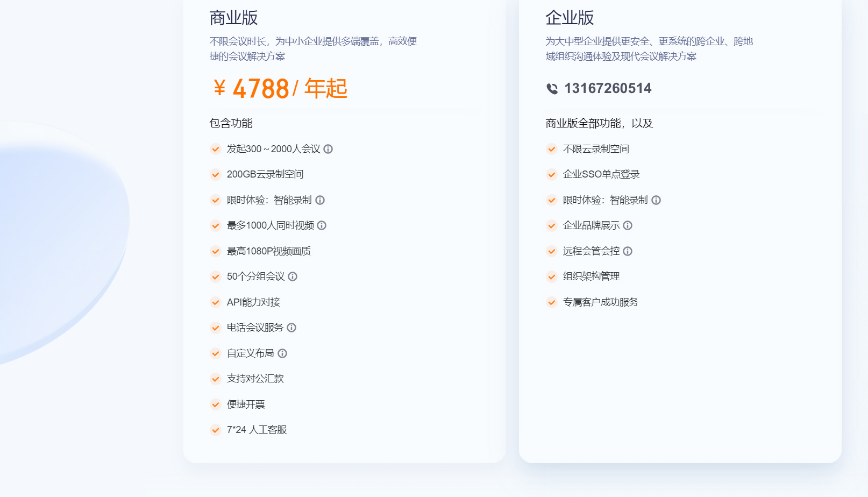Click info icon next to 自定义布局

[282, 353]
